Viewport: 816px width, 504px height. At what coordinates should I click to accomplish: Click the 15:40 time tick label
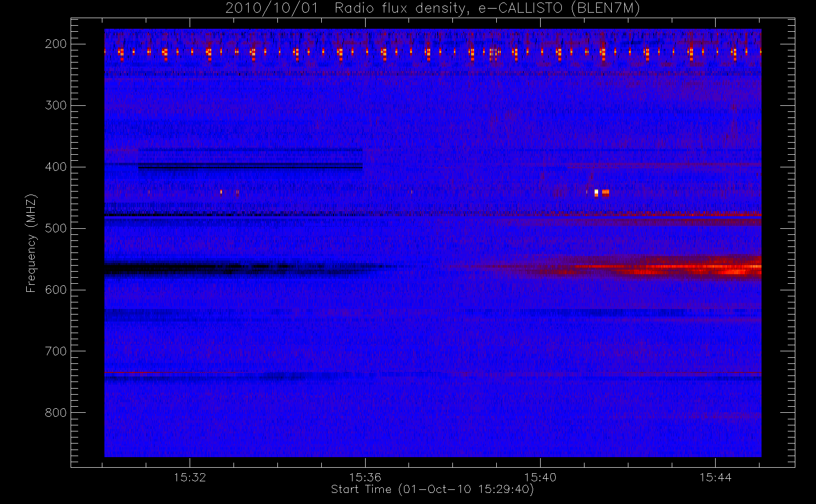(540, 477)
